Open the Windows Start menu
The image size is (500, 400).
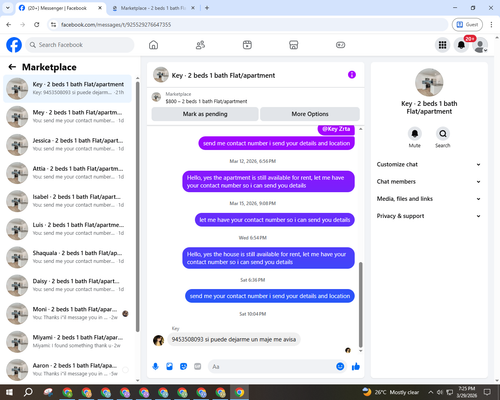9,392
